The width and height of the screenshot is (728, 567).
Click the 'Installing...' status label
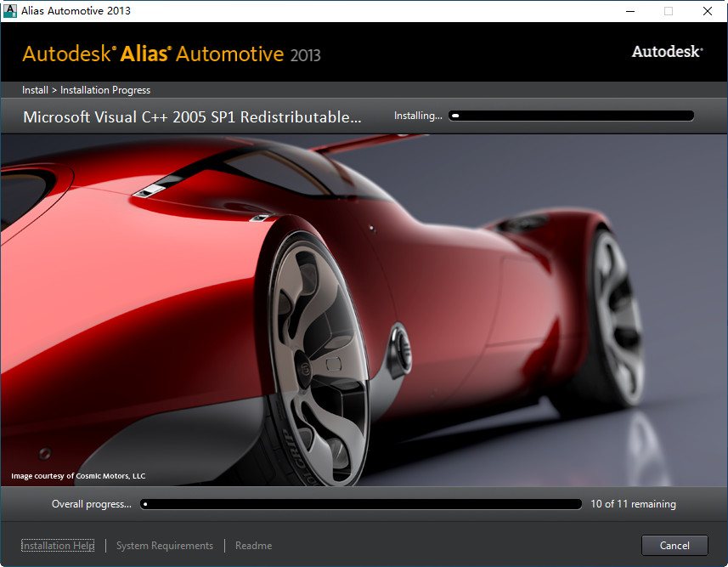pyautogui.click(x=418, y=116)
